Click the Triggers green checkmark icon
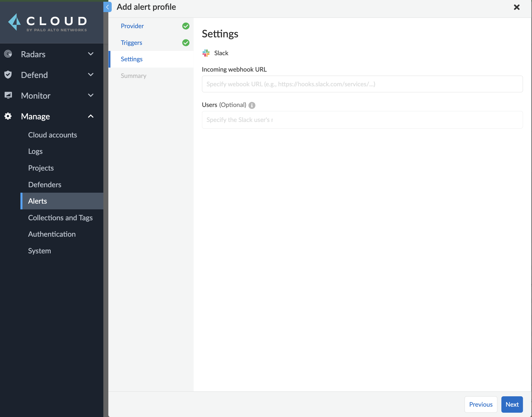The width and height of the screenshot is (532, 417). (x=186, y=43)
